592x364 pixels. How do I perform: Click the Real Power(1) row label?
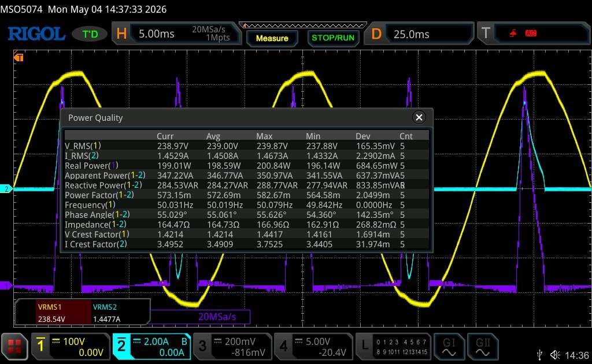pyautogui.click(x=91, y=165)
